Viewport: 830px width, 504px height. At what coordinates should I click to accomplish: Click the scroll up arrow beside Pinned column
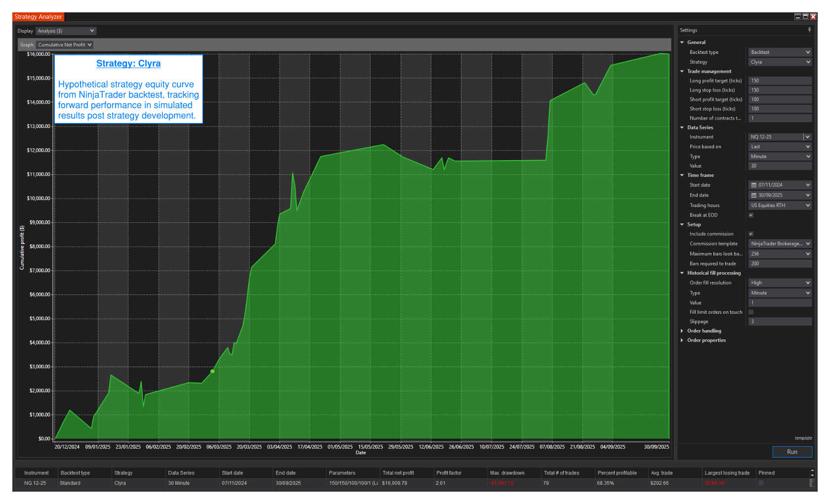(x=812, y=470)
